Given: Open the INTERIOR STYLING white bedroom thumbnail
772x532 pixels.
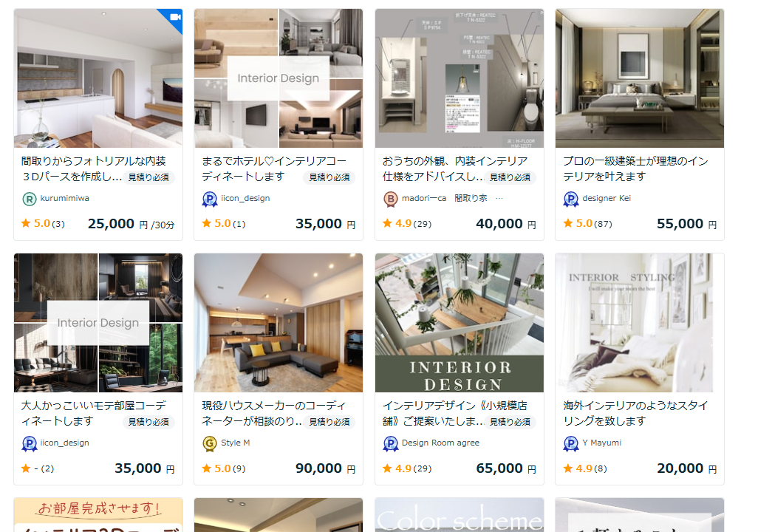Looking at the screenshot, I should tap(640, 323).
